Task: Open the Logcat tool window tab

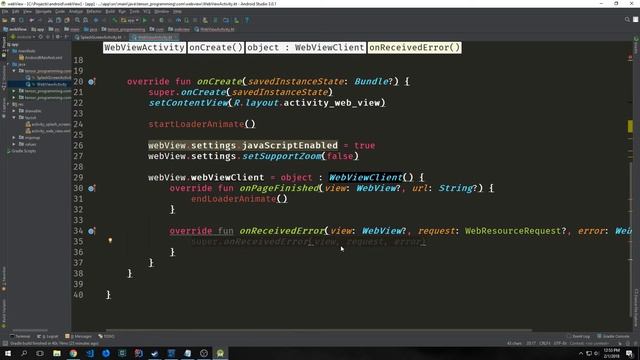Action: tap(48, 336)
